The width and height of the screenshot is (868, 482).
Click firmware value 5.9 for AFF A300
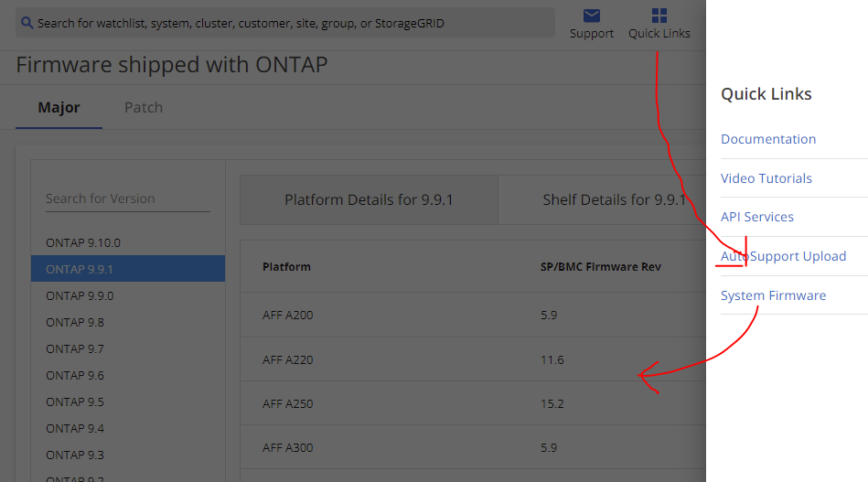(549, 447)
